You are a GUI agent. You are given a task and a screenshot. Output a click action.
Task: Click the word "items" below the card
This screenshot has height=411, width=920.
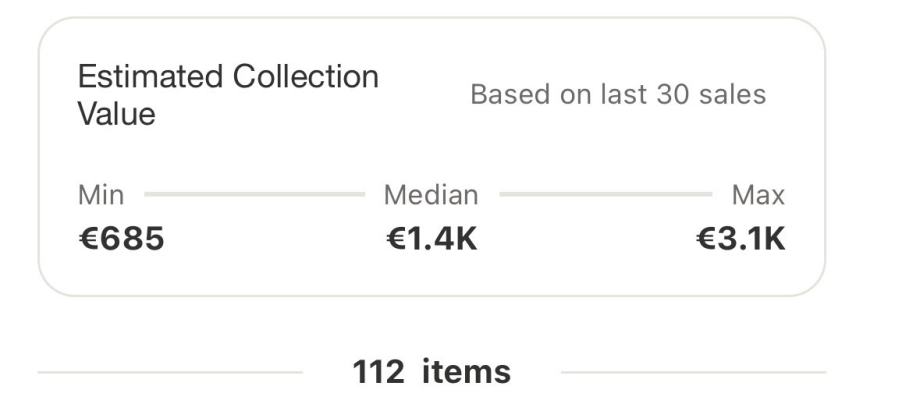(466, 372)
